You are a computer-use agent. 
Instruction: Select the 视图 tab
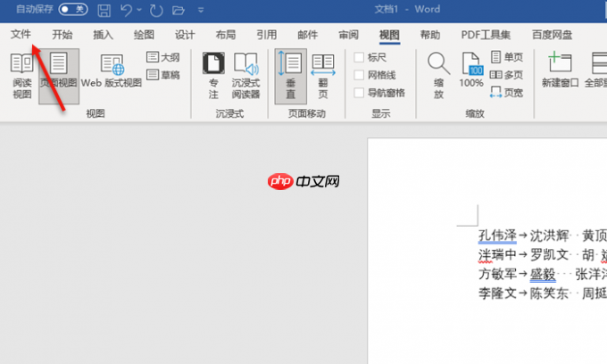coord(389,35)
